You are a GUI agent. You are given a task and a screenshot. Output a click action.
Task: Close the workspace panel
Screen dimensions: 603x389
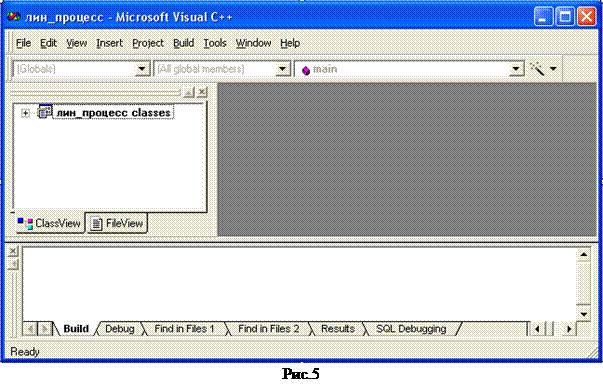coord(202,92)
